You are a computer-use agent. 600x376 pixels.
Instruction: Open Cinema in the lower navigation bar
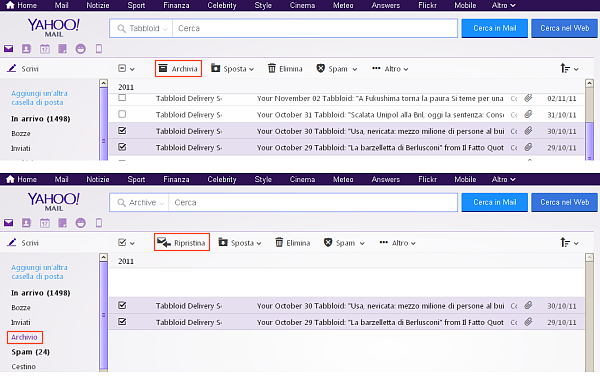[x=302, y=179]
